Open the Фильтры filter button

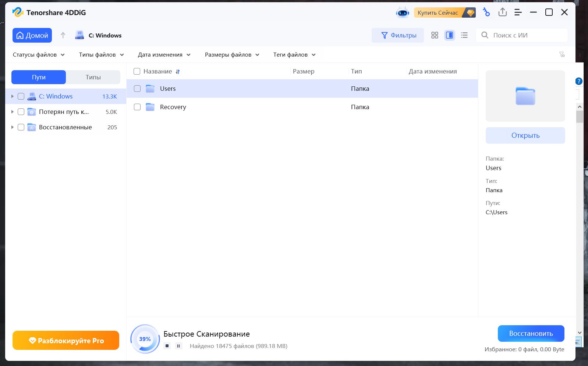pyautogui.click(x=398, y=35)
